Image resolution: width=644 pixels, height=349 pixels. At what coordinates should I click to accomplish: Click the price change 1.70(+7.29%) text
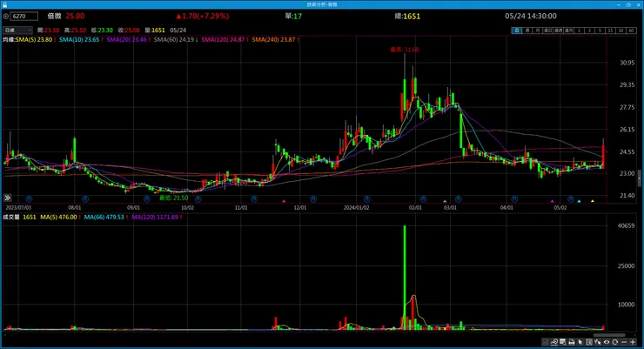coord(205,16)
